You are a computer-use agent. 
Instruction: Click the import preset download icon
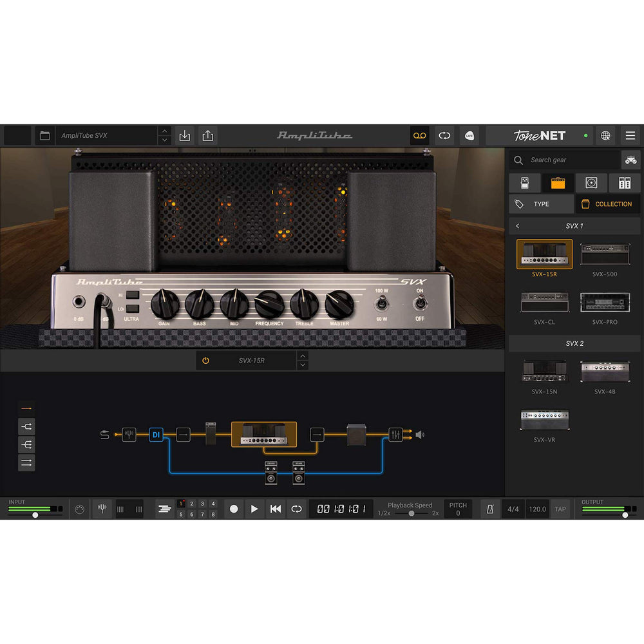[185, 136]
